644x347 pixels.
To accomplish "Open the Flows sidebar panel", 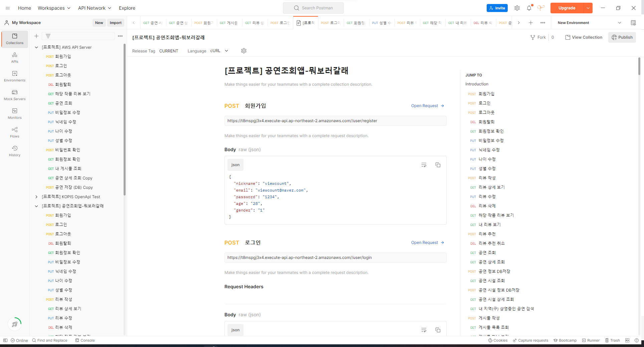I will (x=15, y=132).
